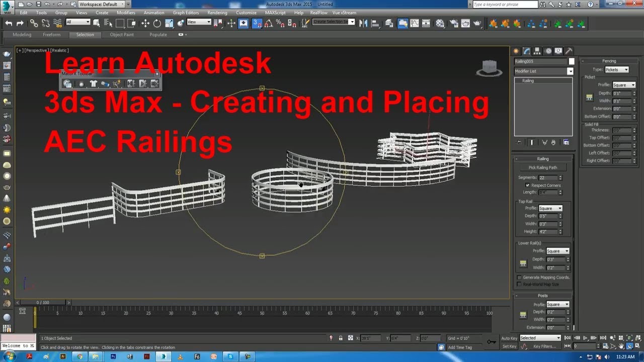Open the Curve Editor icon
This screenshot has height=362, width=644.
coord(415,23)
